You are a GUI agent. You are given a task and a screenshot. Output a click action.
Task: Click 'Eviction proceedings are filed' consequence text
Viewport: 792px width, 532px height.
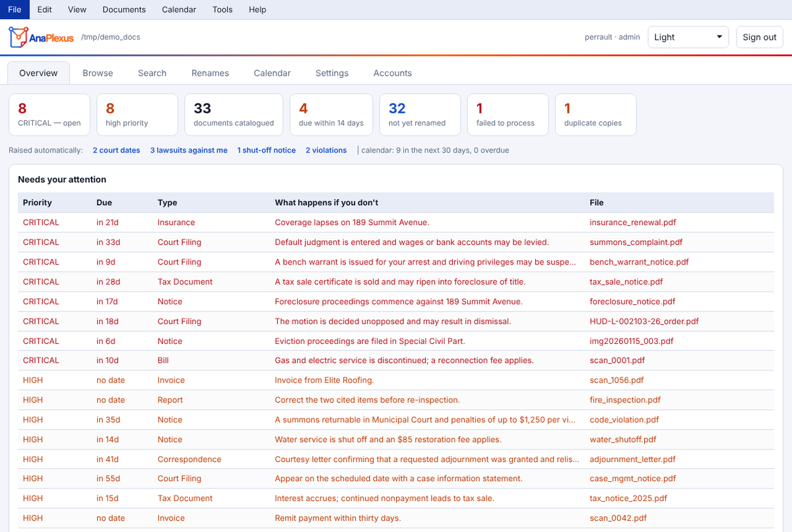[x=371, y=341]
